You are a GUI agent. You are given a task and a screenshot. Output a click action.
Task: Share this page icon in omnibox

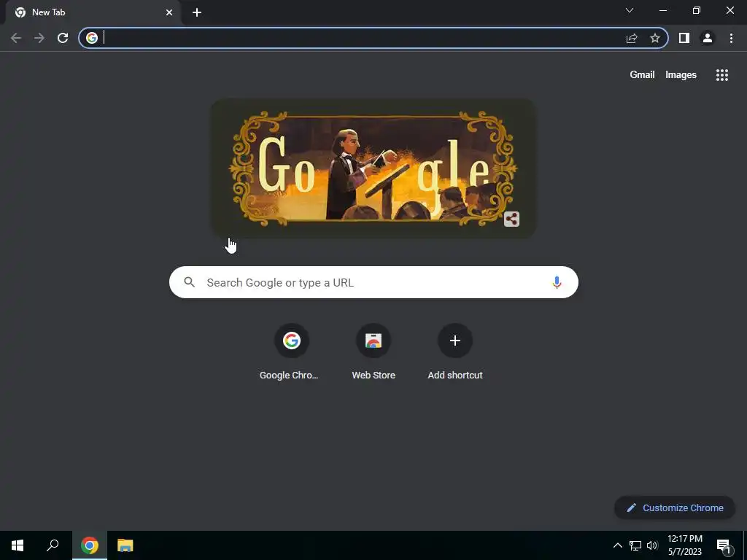(x=632, y=38)
